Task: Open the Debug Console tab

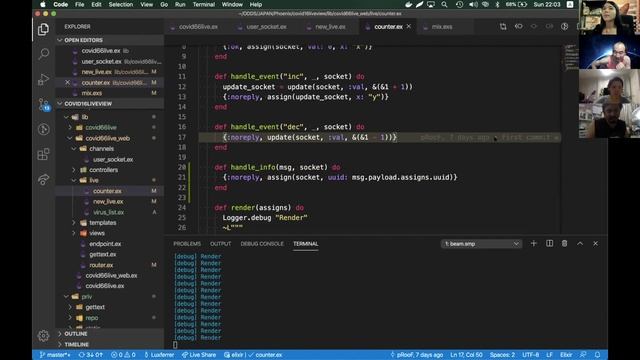Action: click(x=262, y=244)
